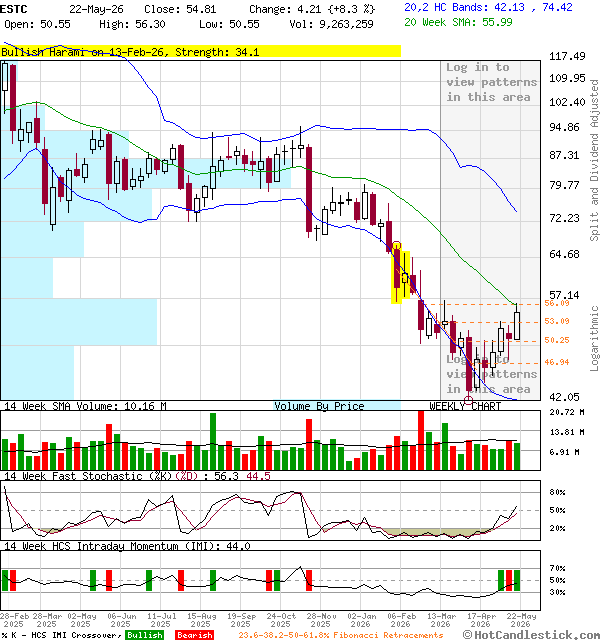Click the green Bullish legend badge

[x=144, y=635]
